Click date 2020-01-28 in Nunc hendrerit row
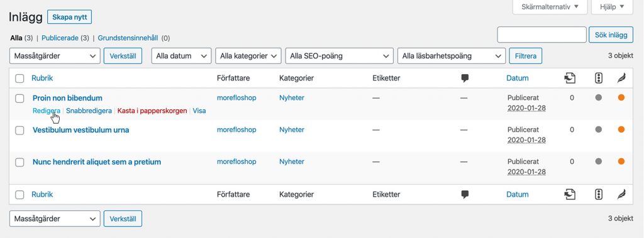 click(526, 172)
